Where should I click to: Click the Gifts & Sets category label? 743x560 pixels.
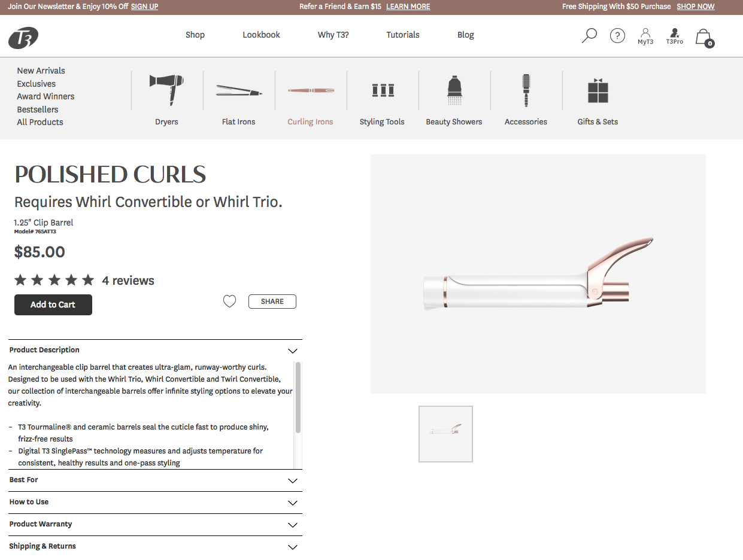tap(598, 121)
